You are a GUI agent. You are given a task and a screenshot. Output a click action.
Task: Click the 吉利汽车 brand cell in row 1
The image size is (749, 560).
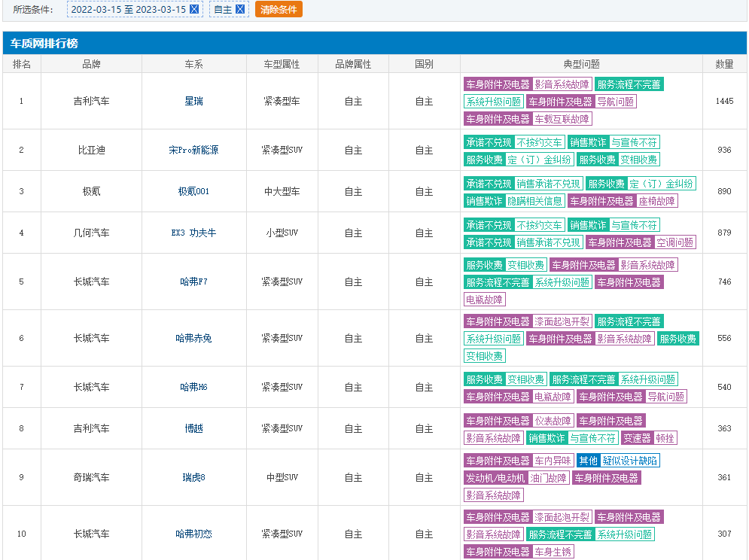click(x=91, y=101)
